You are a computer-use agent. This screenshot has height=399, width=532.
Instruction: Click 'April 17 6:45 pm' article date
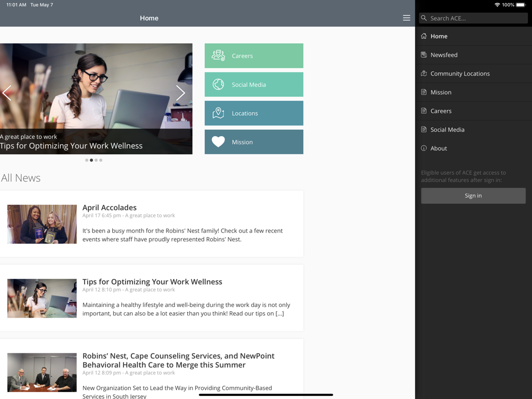[102, 215]
